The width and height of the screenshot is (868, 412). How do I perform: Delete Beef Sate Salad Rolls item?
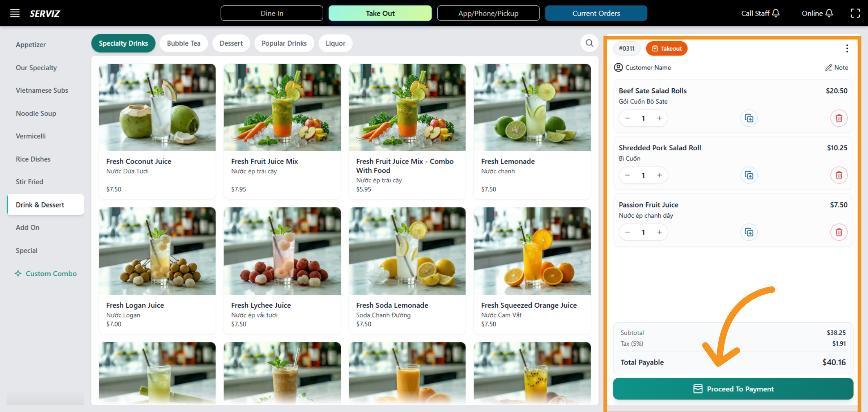pyautogui.click(x=839, y=118)
